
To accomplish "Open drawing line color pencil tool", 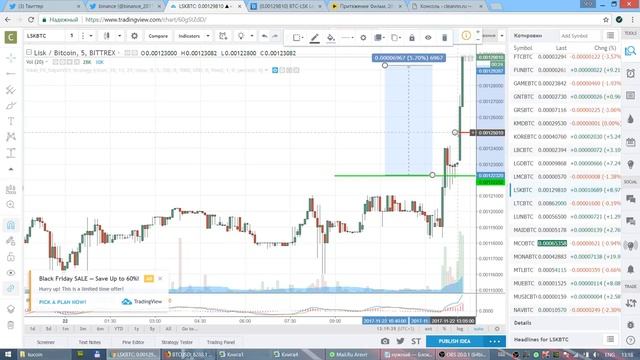I will [314, 38].
